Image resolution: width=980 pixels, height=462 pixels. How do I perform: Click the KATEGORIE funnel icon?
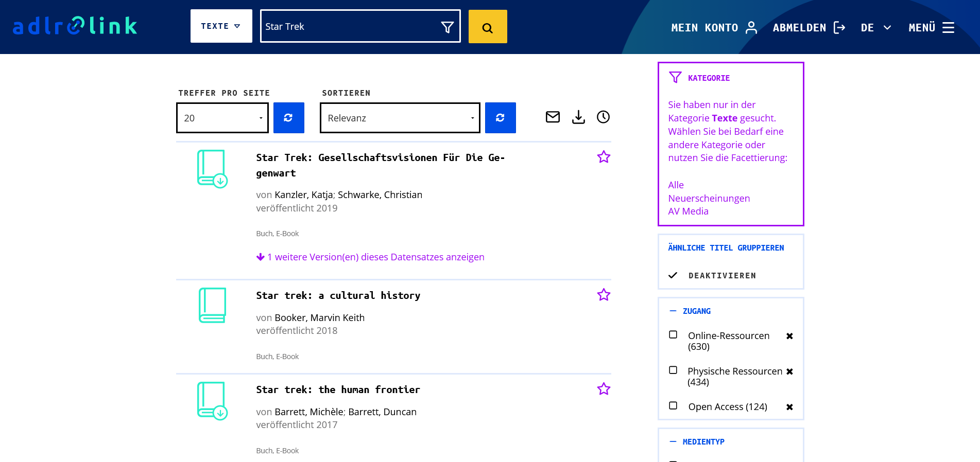(675, 78)
